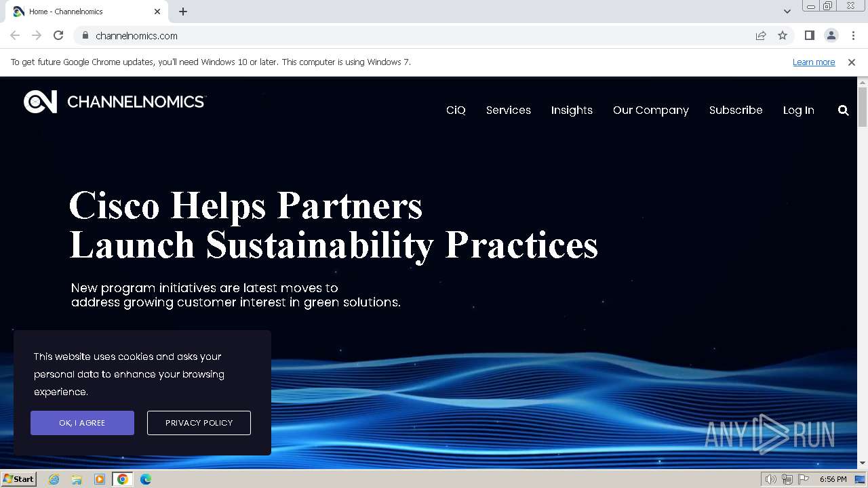Click the browser forward arrow
The image size is (868, 488).
[37, 35]
